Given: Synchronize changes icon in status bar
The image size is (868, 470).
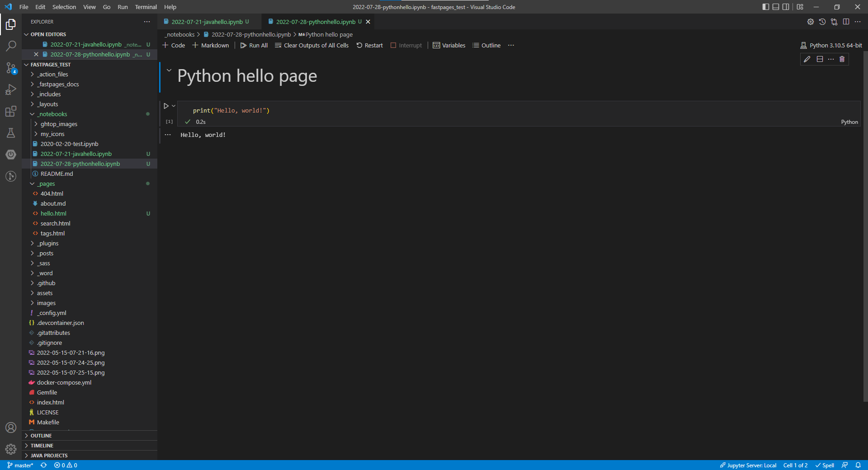Looking at the screenshot, I should pos(43,465).
